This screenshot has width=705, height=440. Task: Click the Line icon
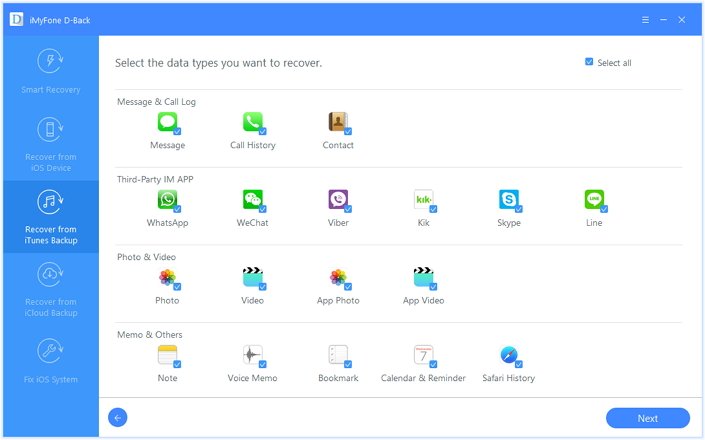pyautogui.click(x=594, y=200)
